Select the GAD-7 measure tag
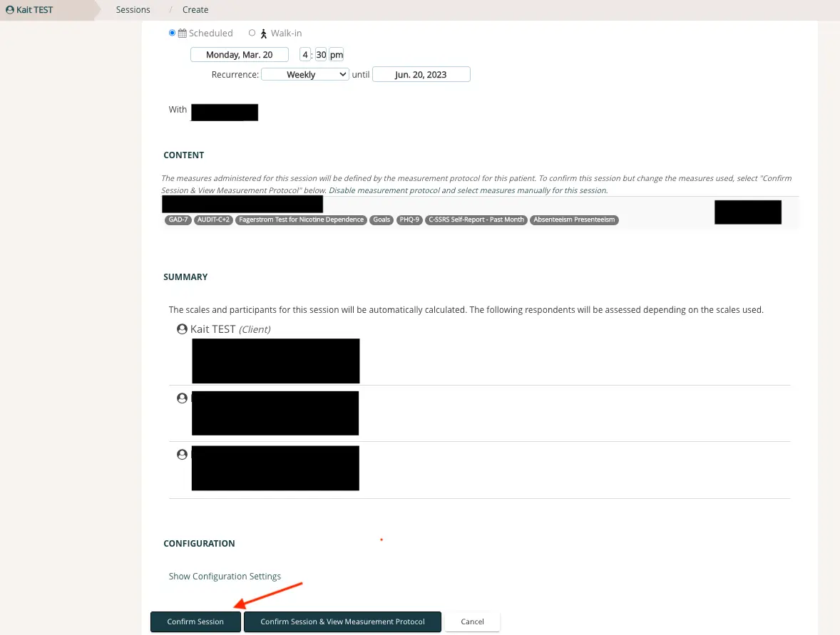840x635 pixels. click(x=178, y=220)
